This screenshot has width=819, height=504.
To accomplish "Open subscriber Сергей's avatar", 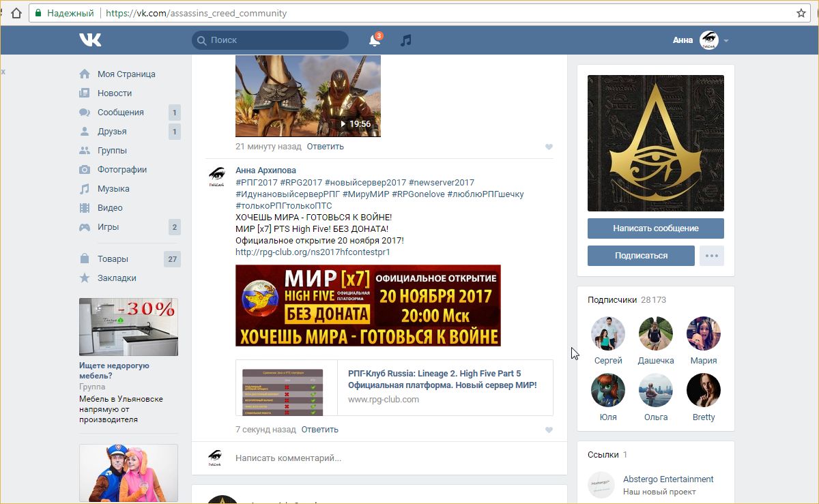I will pos(607,333).
